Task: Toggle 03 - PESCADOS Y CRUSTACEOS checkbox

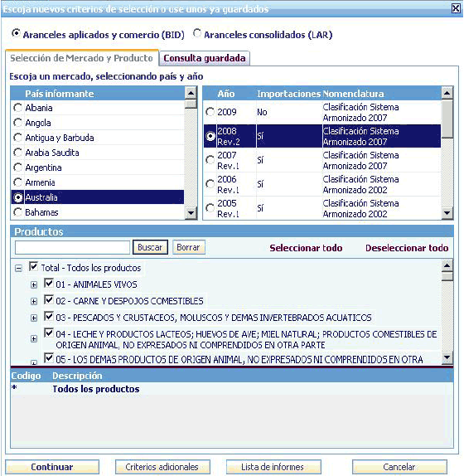Action: point(49,316)
